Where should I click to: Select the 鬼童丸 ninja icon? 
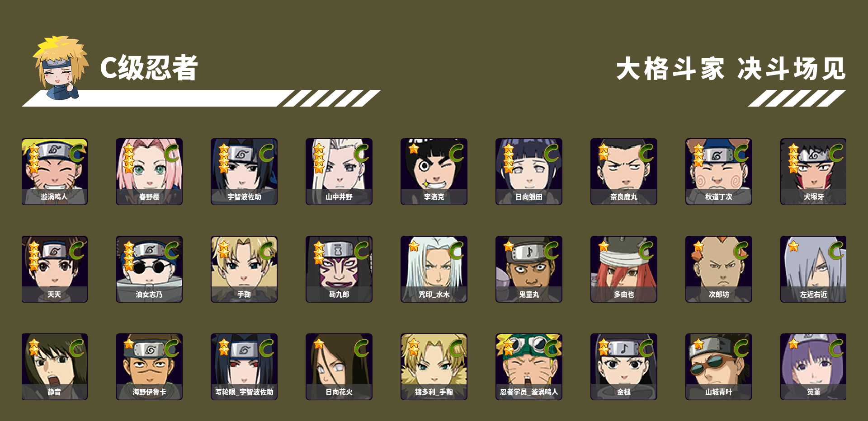pyautogui.click(x=529, y=269)
